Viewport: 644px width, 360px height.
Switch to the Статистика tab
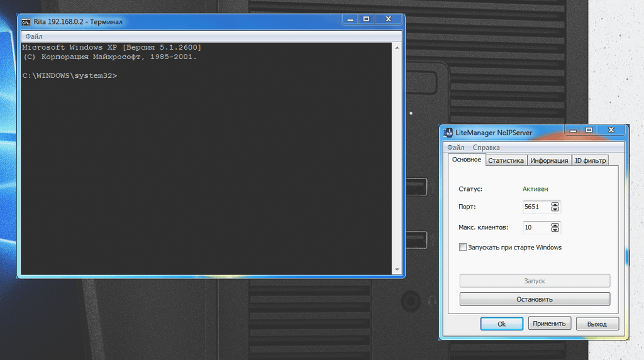pyautogui.click(x=506, y=160)
